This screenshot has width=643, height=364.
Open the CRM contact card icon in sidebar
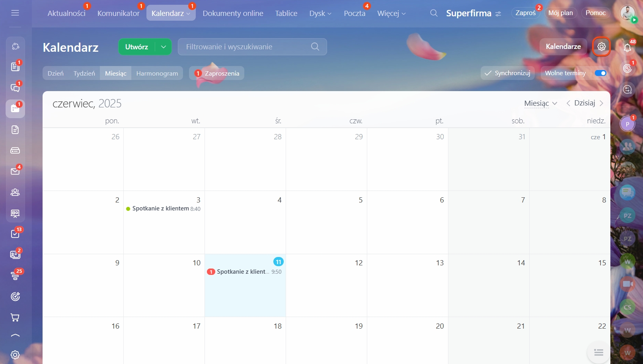[x=15, y=255]
